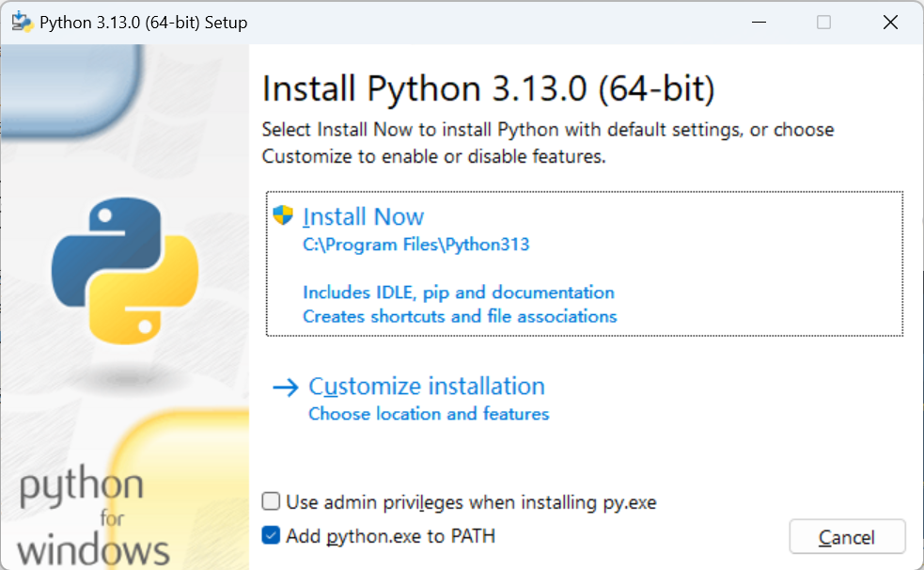Click the blue arrow beside Customize installation
The height and width of the screenshot is (570, 924).
285,387
